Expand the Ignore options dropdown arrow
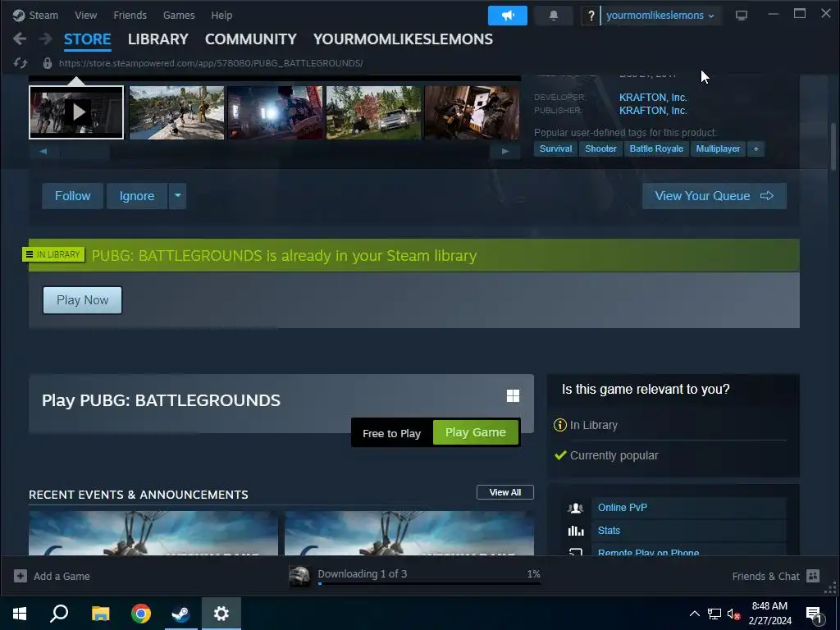The image size is (840, 630). [177, 196]
